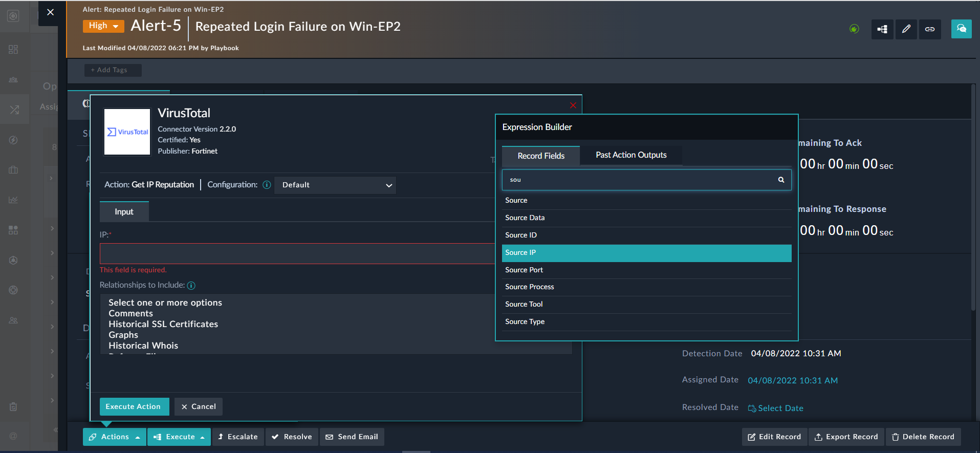Choose the Source field
The image size is (980, 453).
tap(647, 201)
